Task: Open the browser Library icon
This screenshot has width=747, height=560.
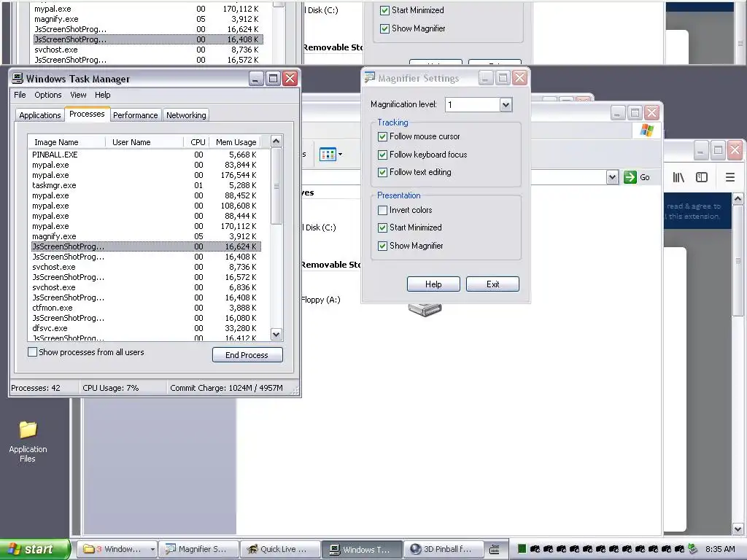Action: [678, 177]
